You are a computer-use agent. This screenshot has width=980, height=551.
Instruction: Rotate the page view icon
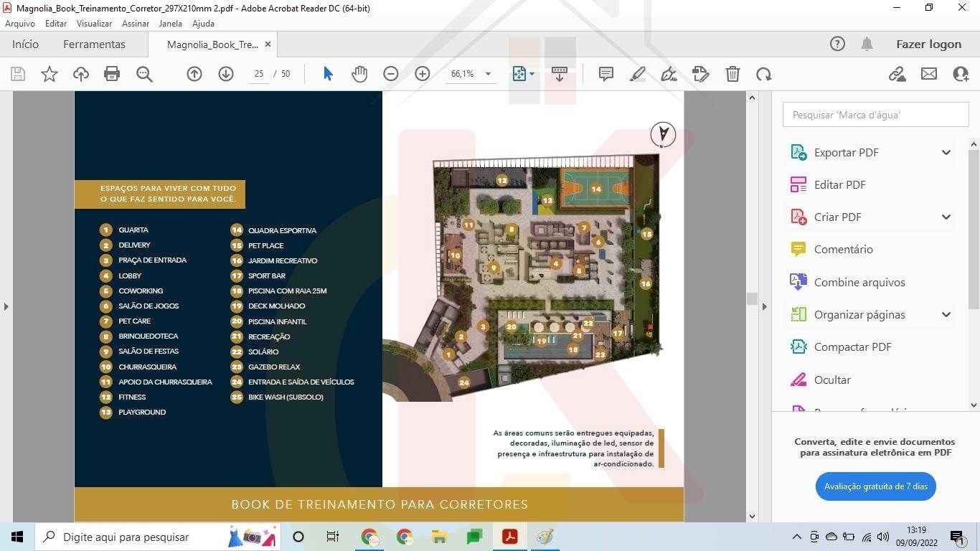point(764,74)
